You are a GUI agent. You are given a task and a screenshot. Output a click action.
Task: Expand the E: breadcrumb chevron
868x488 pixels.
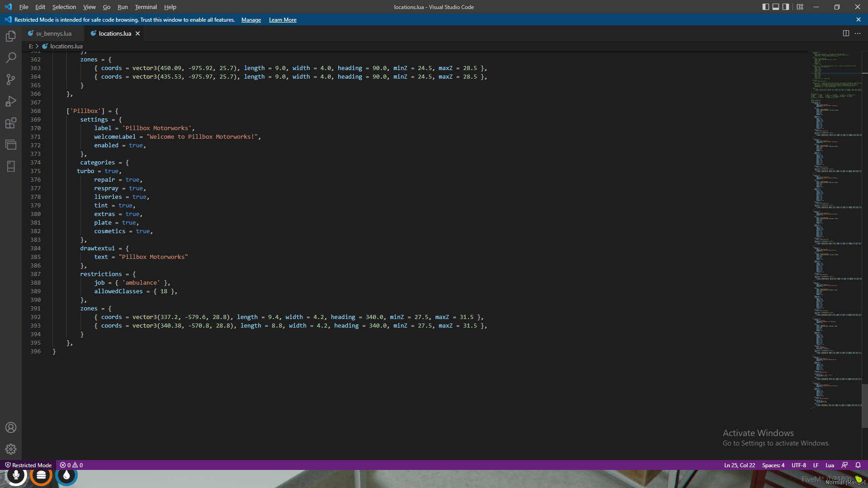coord(37,46)
